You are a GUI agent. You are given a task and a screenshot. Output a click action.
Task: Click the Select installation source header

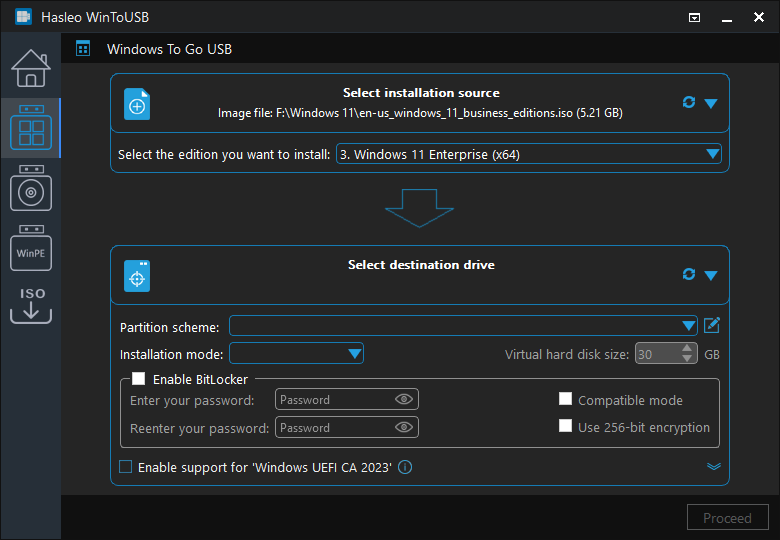click(x=421, y=93)
